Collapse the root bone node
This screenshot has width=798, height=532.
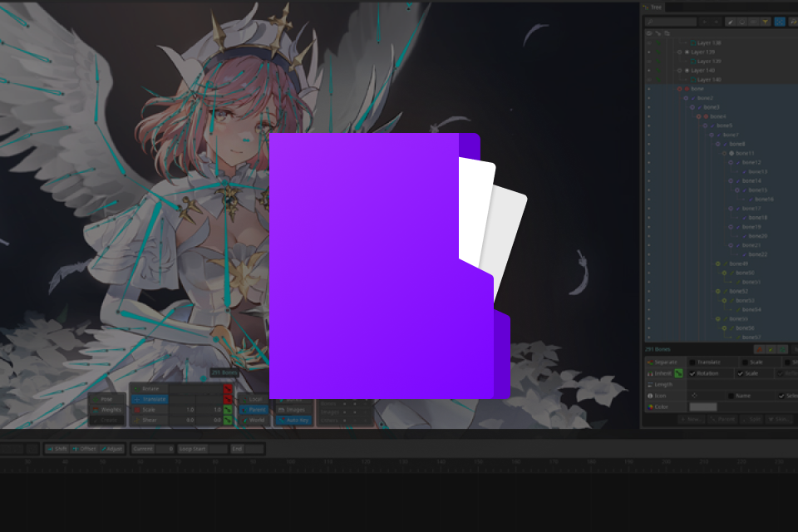[679, 89]
